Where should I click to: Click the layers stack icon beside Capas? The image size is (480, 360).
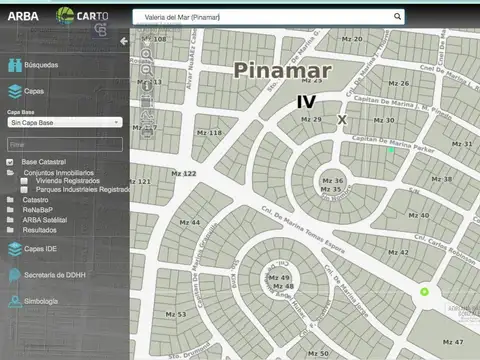pyautogui.click(x=15, y=91)
